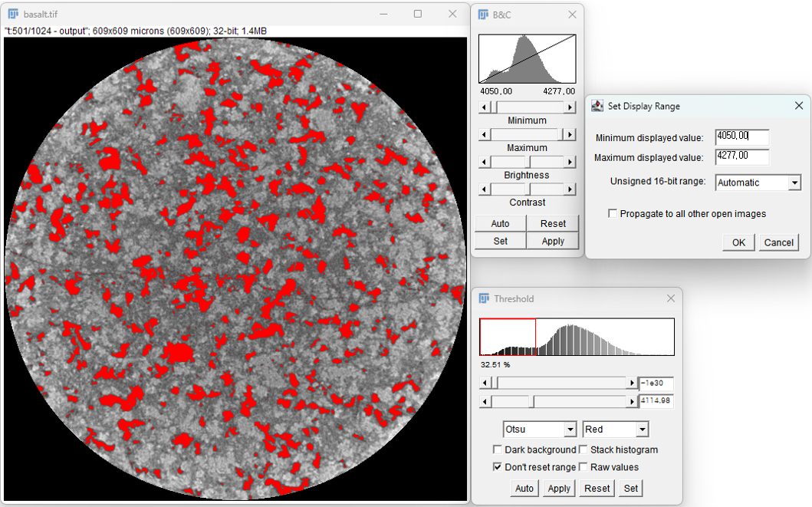
Task: Click the Maximum slider right arrow
Action: [x=570, y=134]
